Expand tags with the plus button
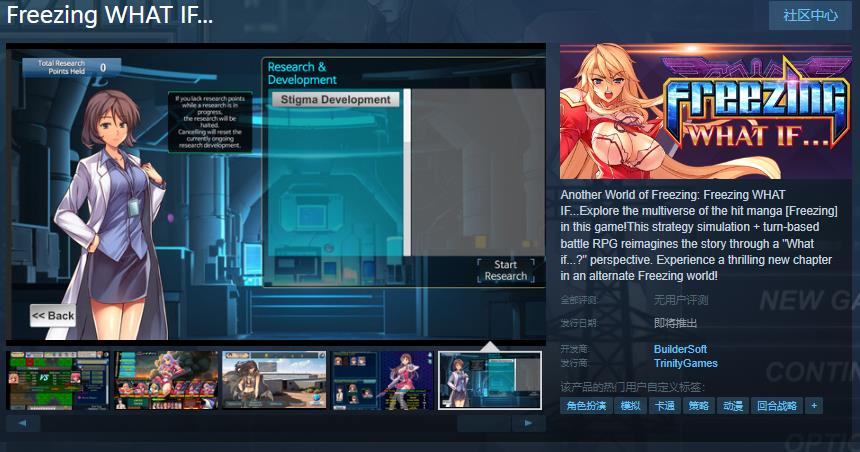The height and width of the screenshot is (452, 860). point(814,406)
